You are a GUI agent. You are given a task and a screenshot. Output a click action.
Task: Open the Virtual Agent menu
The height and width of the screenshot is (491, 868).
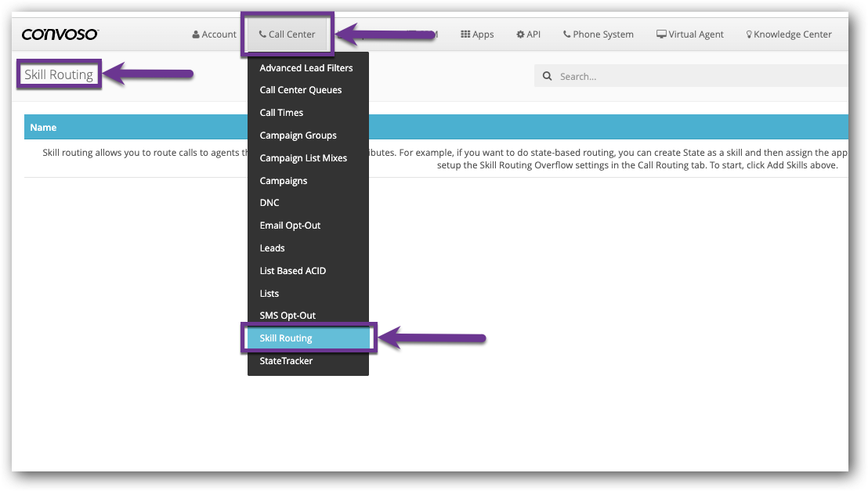[x=690, y=34]
